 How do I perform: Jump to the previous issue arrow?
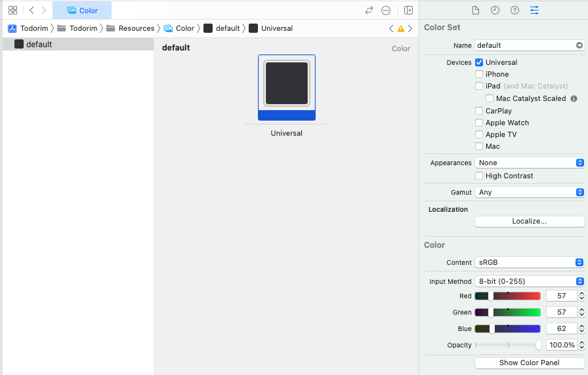click(391, 29)
